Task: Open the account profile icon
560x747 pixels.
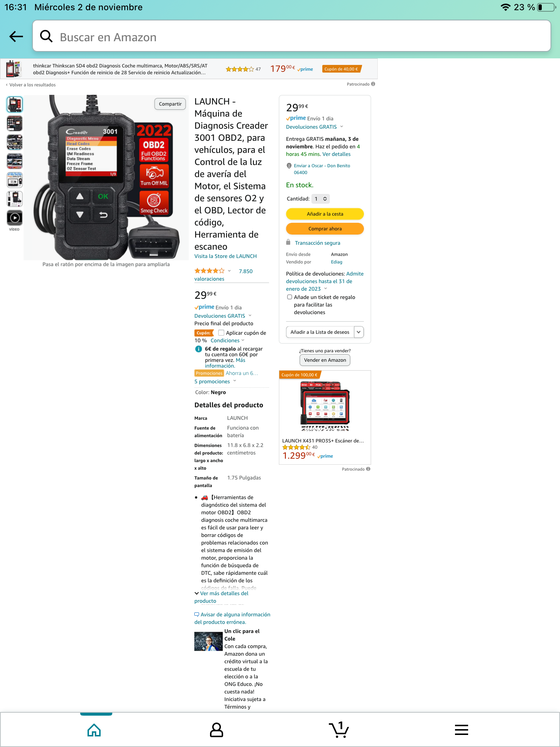Action: tap(216, 730)
